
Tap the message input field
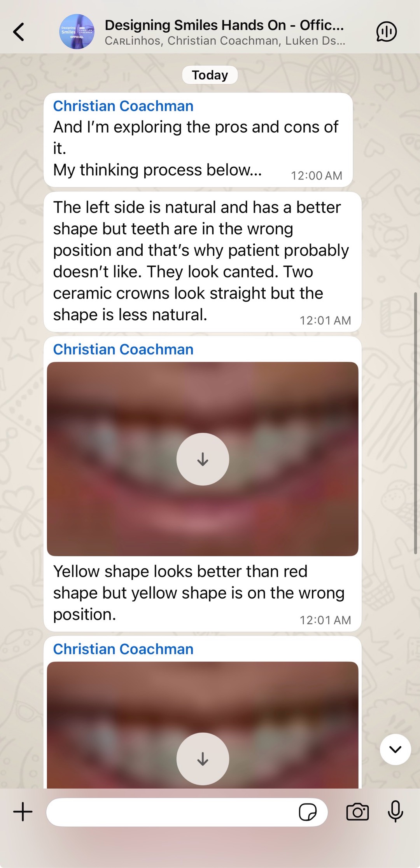tap(171, 812)
